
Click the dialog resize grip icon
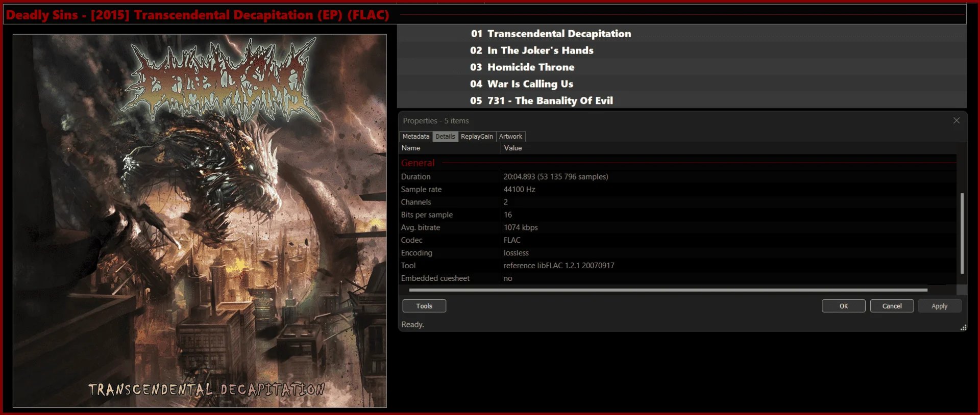[x=963, y=328]
